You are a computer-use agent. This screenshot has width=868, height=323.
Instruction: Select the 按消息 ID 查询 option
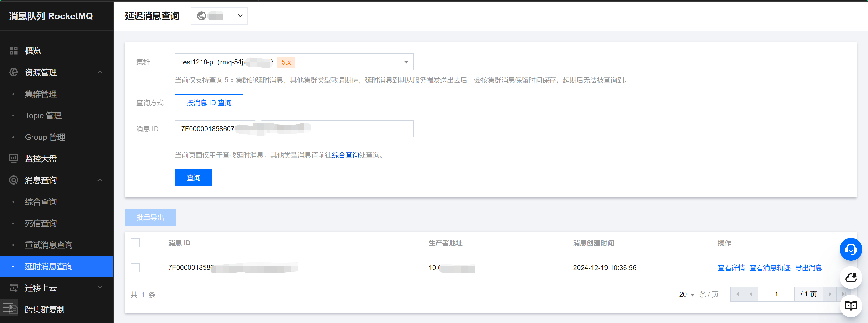click(209, 103)
